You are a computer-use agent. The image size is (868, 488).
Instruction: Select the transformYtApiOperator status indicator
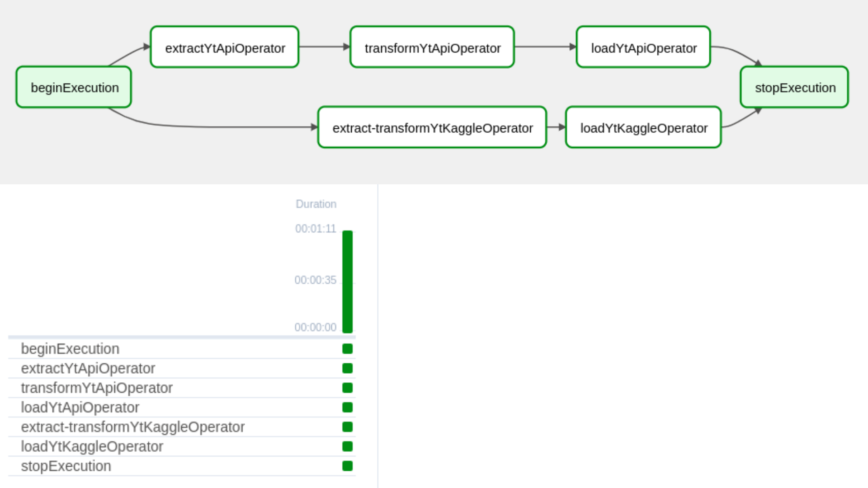click(x=347, y=387)
